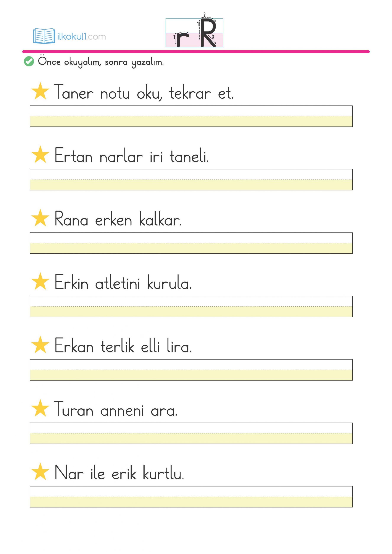Click the writing box under "Taner notu oku"

(191, 116)
